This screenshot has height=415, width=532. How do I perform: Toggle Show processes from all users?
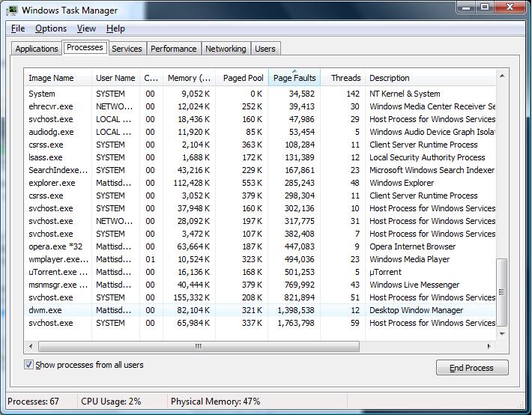(x=29, y=365)
